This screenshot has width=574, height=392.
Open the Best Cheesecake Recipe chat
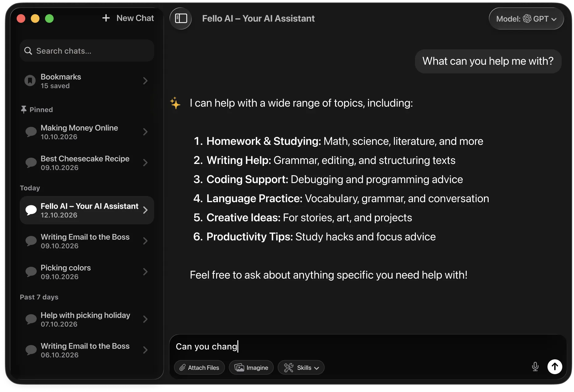(x=87, y=163)
